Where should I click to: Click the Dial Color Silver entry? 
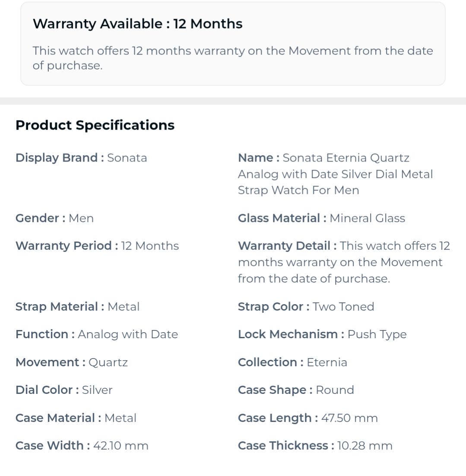pyautogui.click(x=64, y=390)
